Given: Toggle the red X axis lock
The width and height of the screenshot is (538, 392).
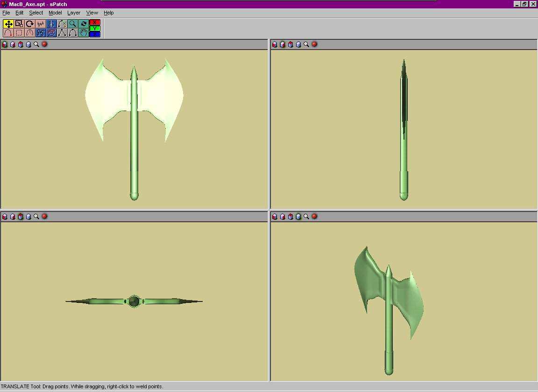Looking at the screenshot, I should (x=95, y=22).
